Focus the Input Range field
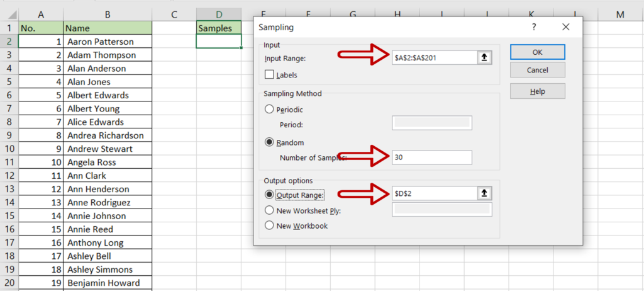This screenshot has height=291, width=644. coord(435,58)
